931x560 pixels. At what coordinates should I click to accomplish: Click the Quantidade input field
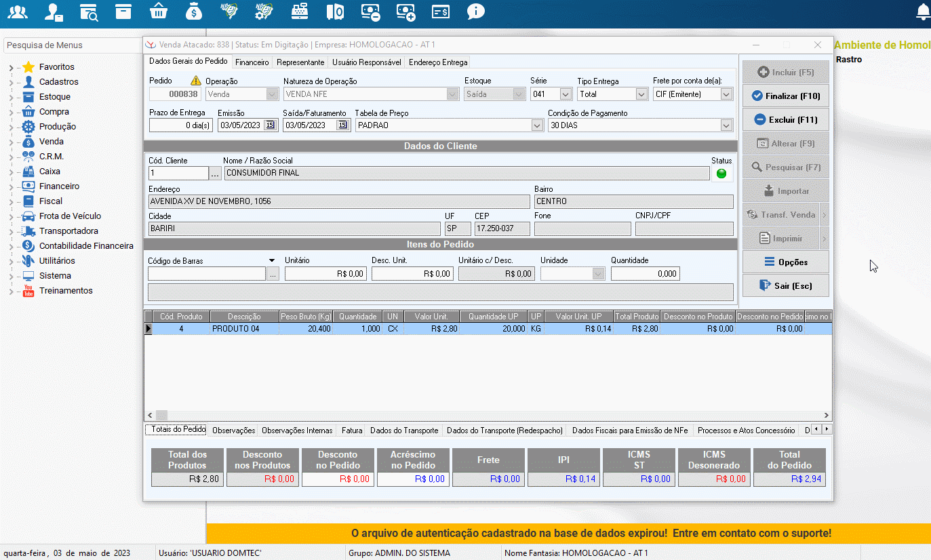point(645,274)
